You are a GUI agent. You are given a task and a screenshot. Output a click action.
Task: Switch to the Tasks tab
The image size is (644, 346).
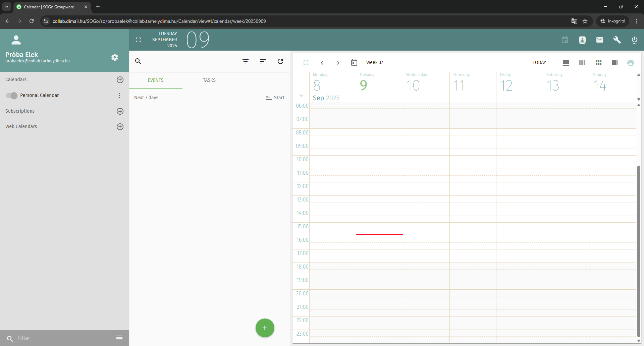[209, 80]
